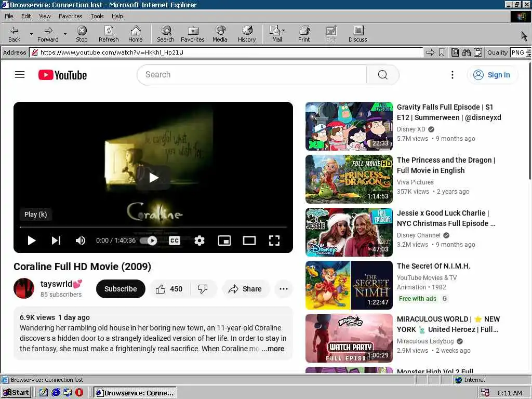Viewport: 532px width, 399px height.
Task: Open the Forward button dropdown arrow
Action: (65, 34)
